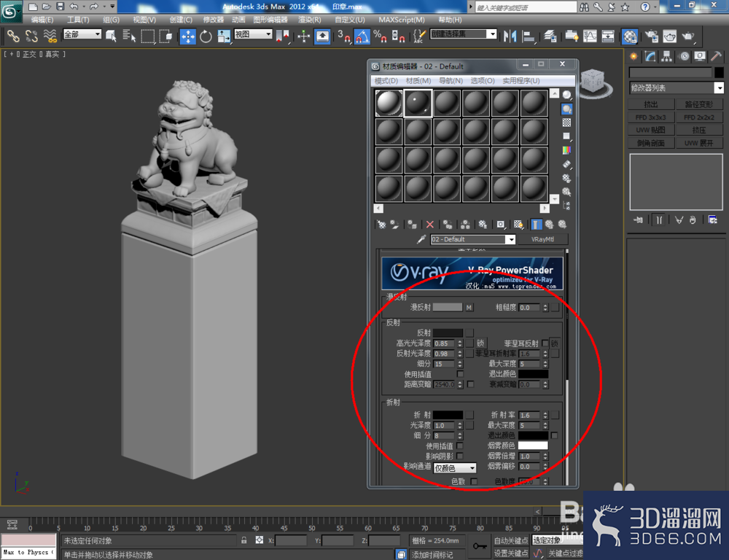Image resolution: width=729 pixels, height=560 pixels.
Task: Expand the quick access toolbar customize arrow
Action: [112, 7]
